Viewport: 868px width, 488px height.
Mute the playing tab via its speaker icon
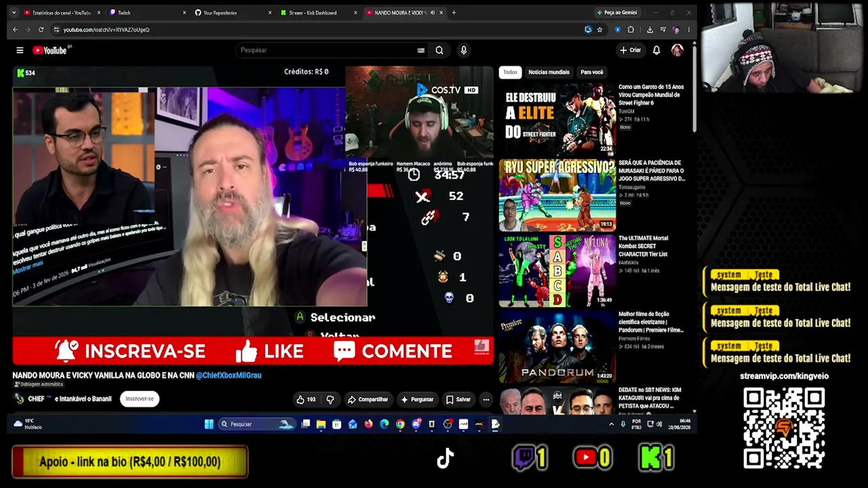point(434,13)
